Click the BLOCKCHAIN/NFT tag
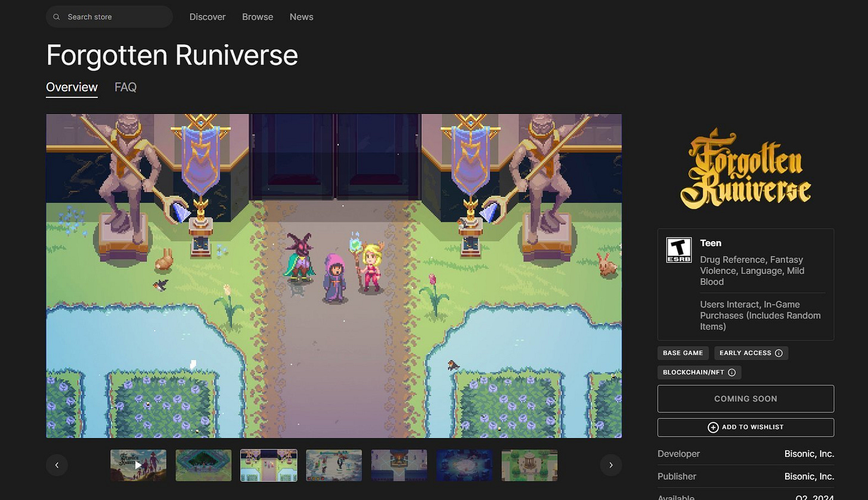868x500 pixels. tap(699, 372)
